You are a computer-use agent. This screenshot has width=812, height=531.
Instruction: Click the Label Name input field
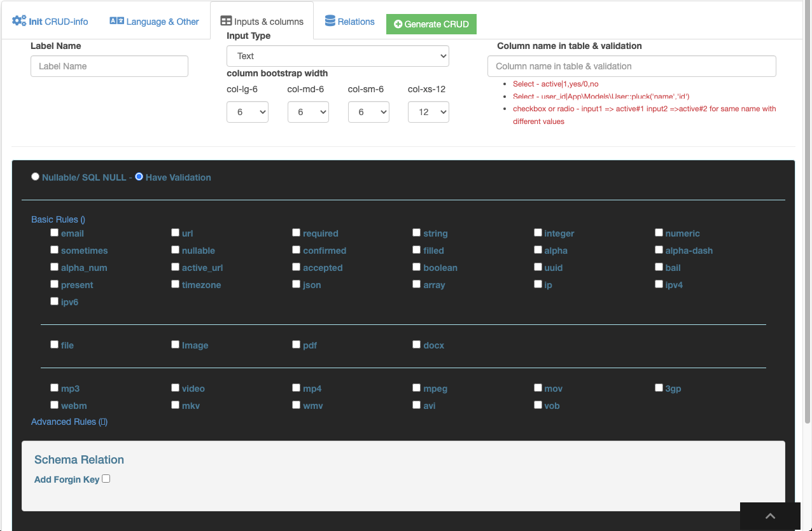[x=109, y=66]
